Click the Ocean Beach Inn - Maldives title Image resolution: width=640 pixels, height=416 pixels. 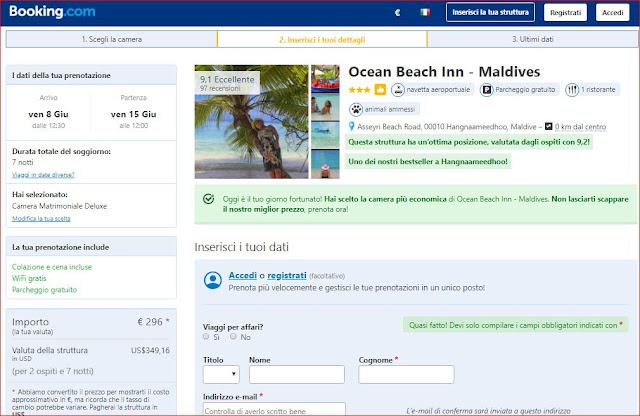tap(444, 72)
